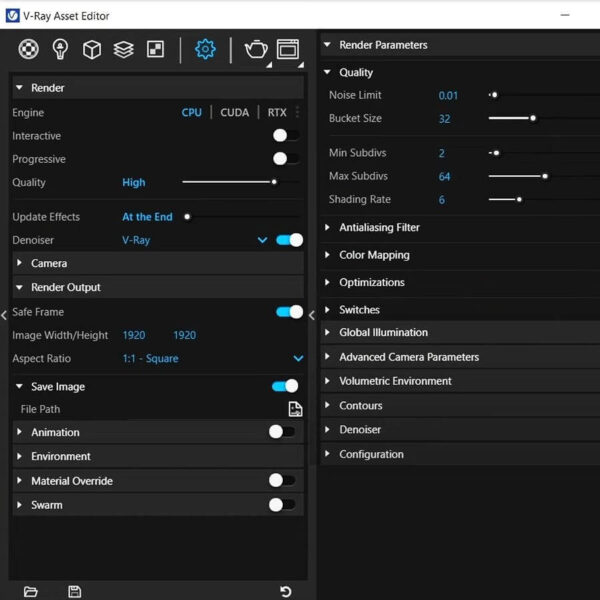Revert to default settings icon
Image resolution: width=600 pixels, height=600 pixels.
point(285,592)
